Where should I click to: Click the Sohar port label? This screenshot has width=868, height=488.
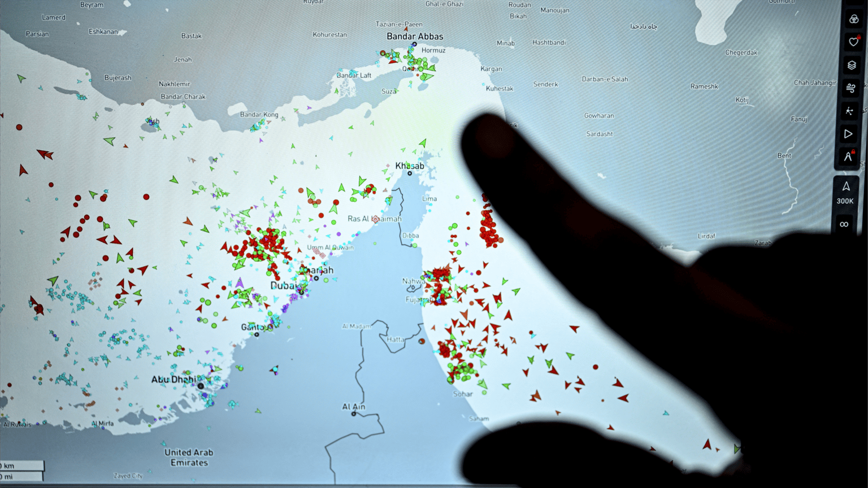point(463,394)
